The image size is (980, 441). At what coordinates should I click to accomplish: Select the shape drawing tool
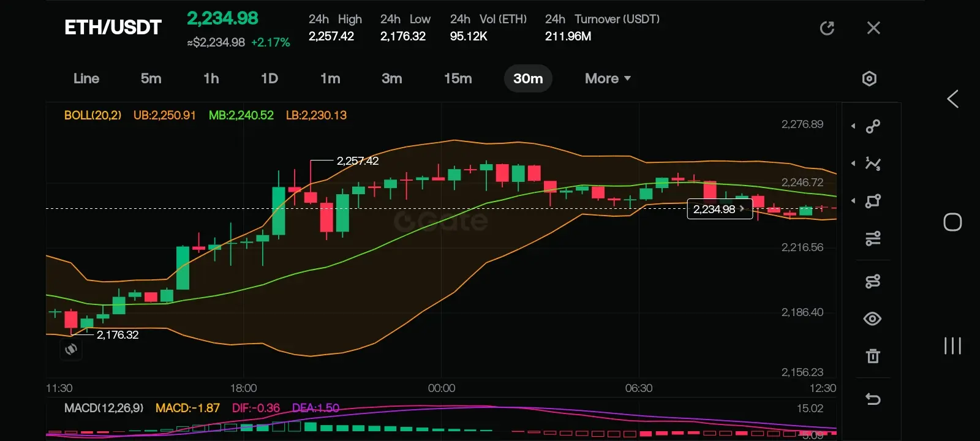[x=873, y=201]
